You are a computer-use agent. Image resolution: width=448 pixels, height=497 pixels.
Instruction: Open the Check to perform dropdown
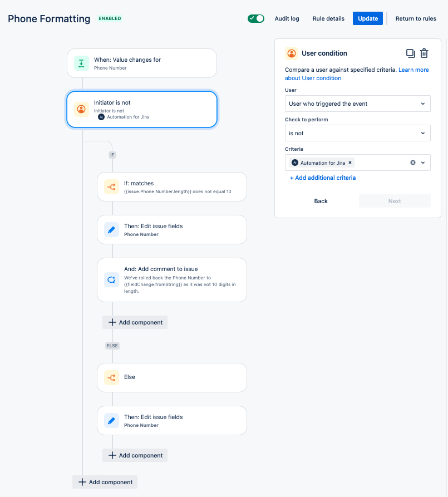[x=358, y=133]
